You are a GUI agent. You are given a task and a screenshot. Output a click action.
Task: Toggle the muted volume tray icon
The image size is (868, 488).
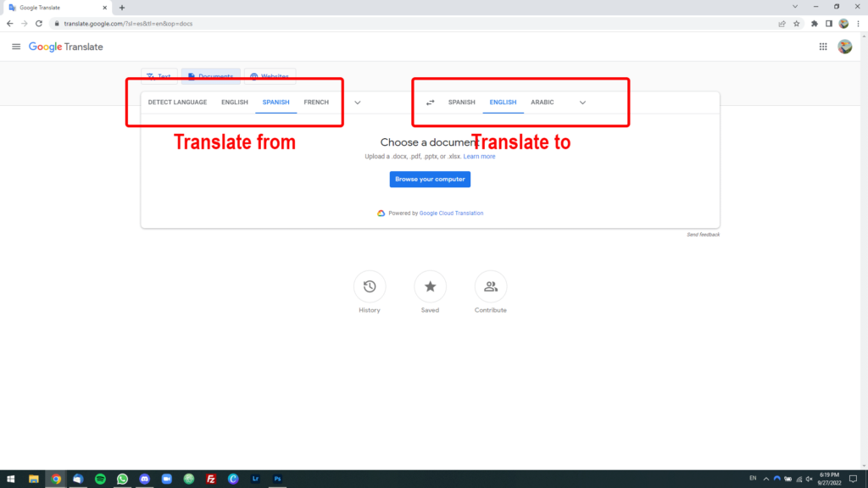[x=809, y=480]
